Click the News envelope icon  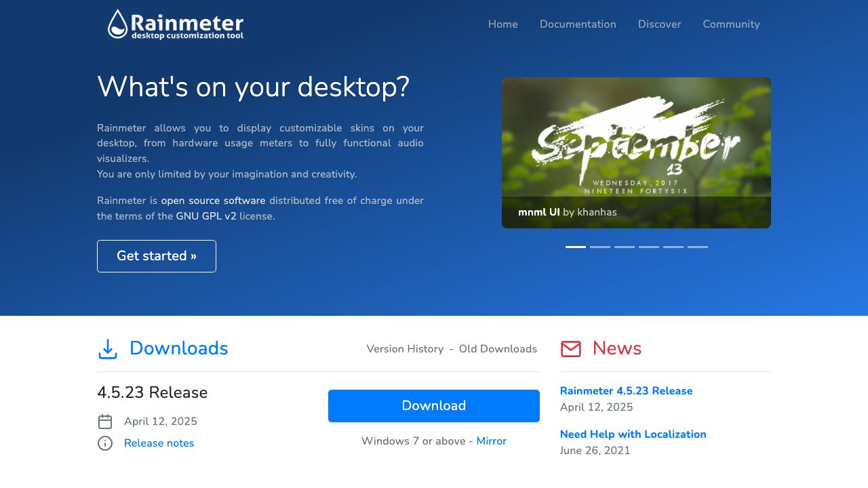[571, 349]
